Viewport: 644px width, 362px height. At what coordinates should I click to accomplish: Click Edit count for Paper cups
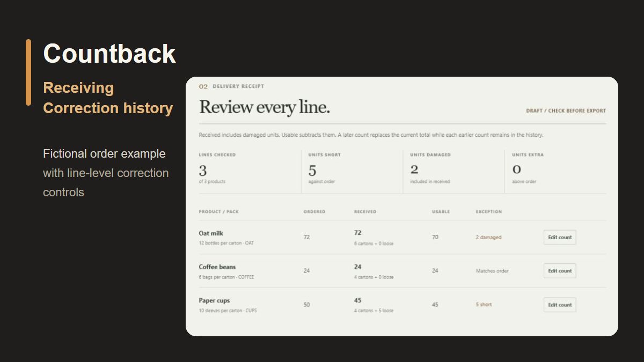560,305
